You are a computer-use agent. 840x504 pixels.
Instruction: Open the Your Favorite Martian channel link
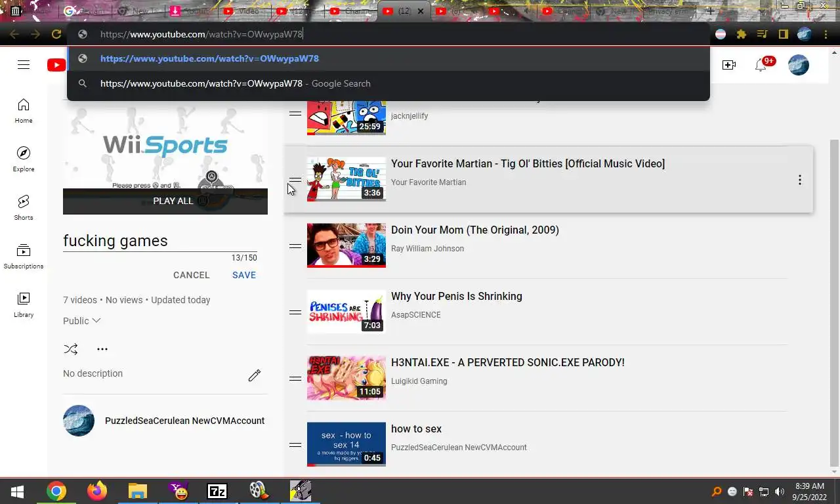429,182
